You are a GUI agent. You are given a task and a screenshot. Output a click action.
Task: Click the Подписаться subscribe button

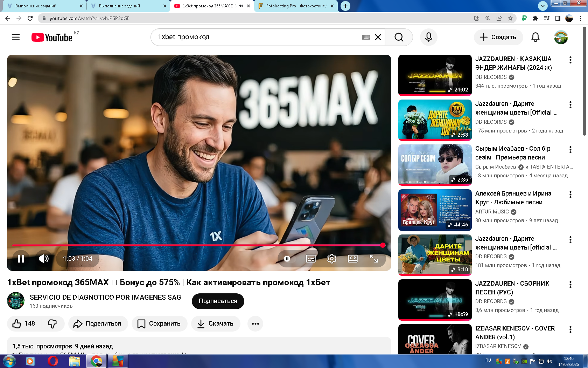218,301
